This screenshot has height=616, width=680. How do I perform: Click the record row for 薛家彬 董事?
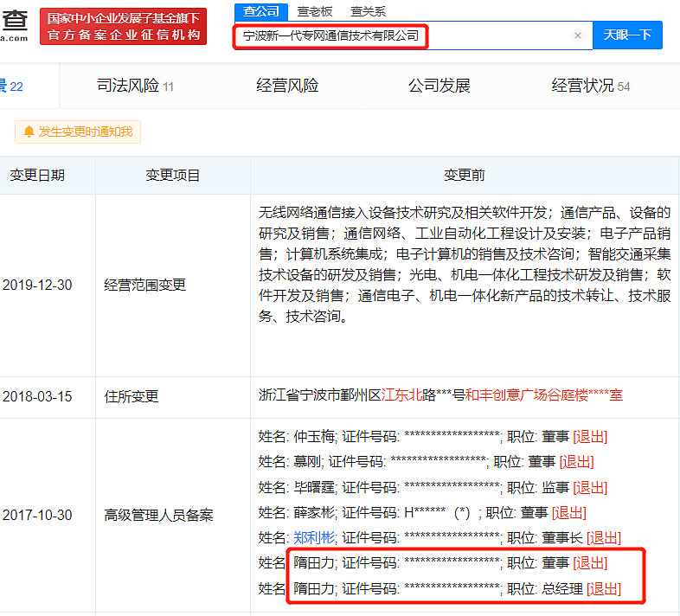pos(422,513)
